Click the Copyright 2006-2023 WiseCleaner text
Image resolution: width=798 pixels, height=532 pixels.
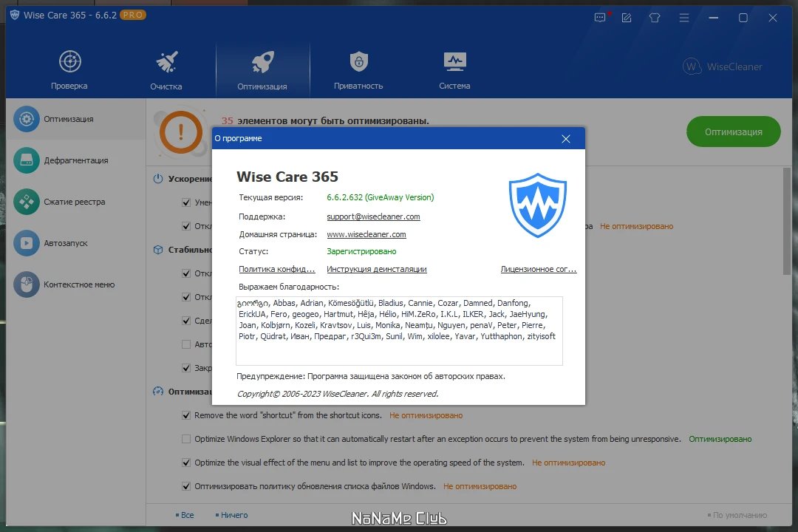point(338,394)
